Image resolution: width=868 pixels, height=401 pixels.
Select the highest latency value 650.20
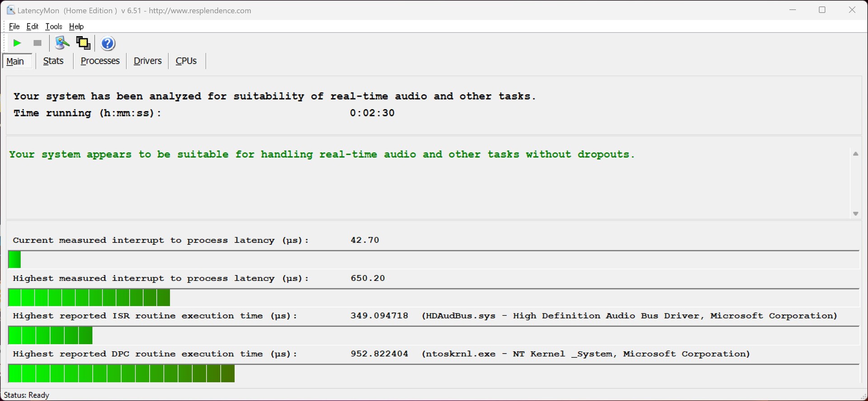(x=368, y=278)
